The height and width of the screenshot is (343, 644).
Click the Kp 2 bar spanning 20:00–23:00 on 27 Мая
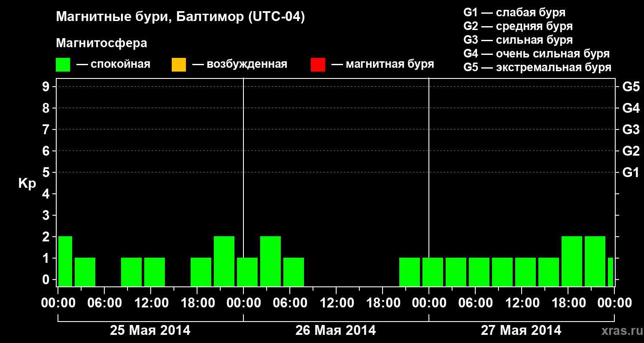pos(595,262)
